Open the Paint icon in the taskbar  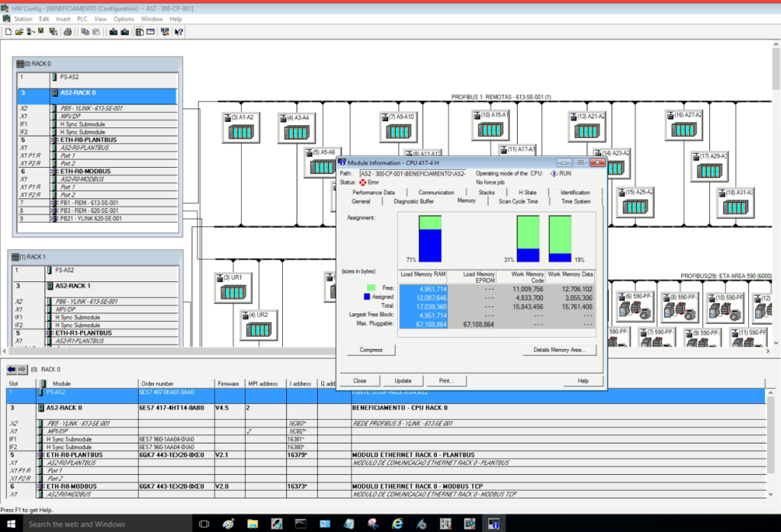(x=228, y=524)
